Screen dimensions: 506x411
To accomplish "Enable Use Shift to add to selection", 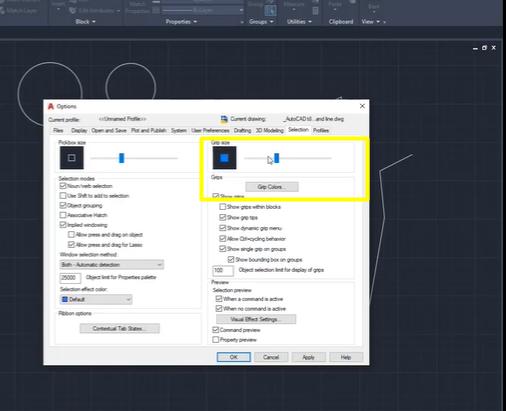I will click(x=63, y=195).
